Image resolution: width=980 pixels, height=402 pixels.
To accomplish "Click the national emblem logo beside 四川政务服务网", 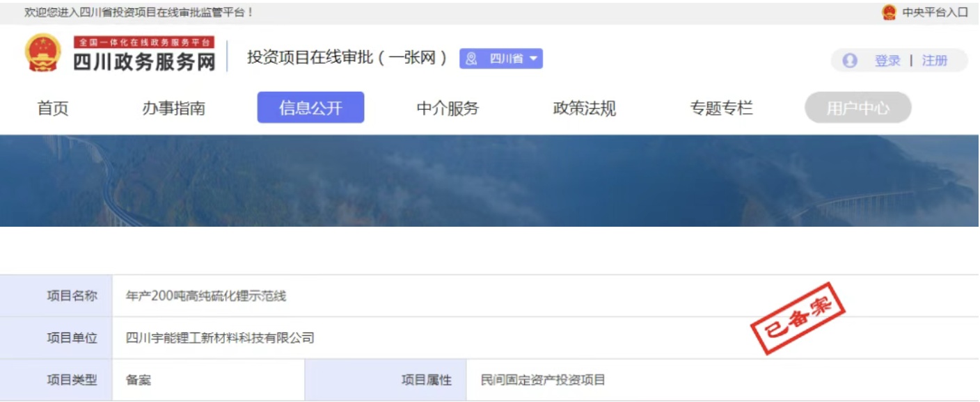I will (43, 53).
